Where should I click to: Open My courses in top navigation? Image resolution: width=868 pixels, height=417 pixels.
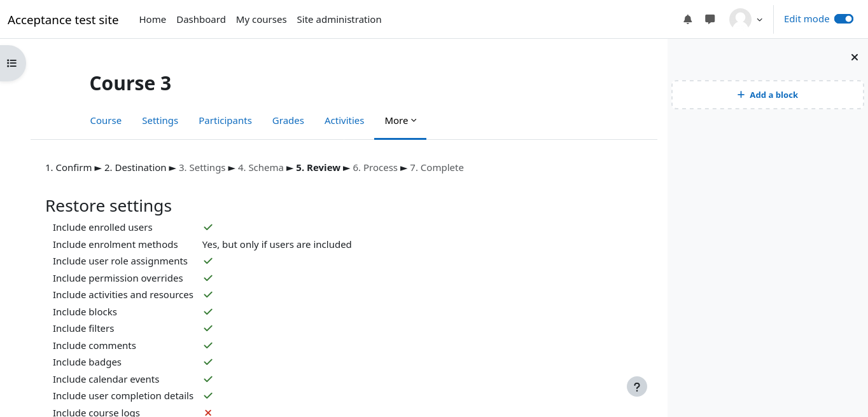click(x=261, y=20)
